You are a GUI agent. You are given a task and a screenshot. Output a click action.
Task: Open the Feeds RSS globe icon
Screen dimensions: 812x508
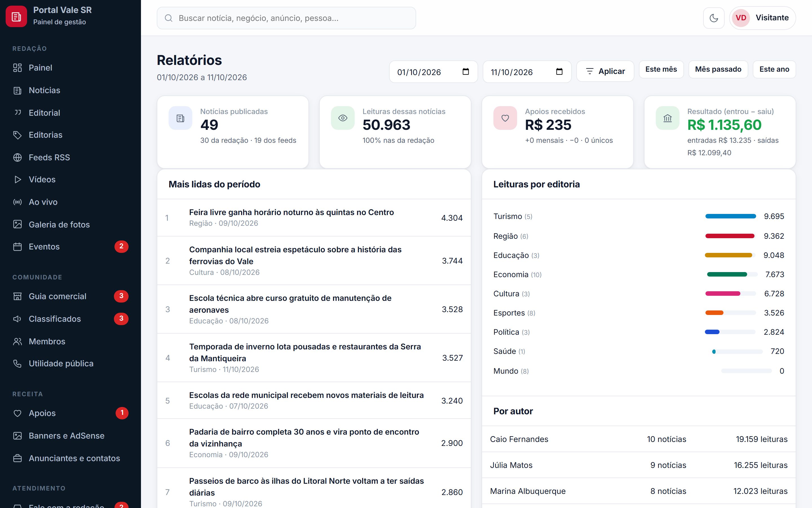click(17, 157)
